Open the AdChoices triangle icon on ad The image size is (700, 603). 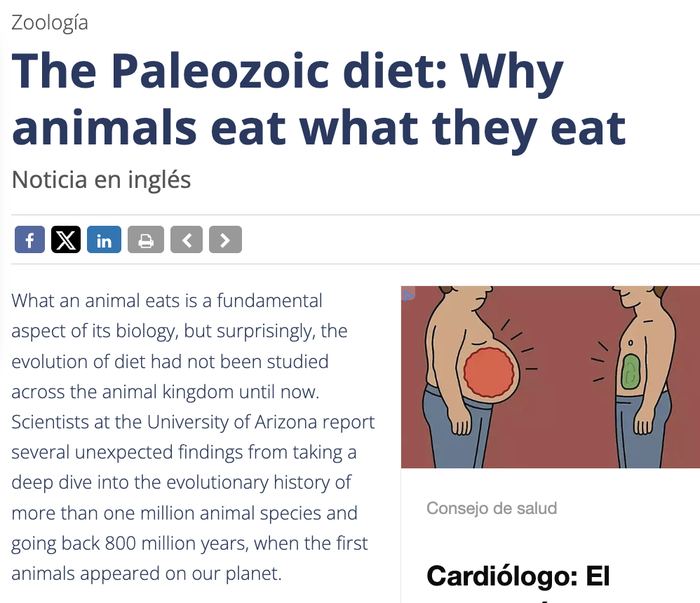click(408, 295)
